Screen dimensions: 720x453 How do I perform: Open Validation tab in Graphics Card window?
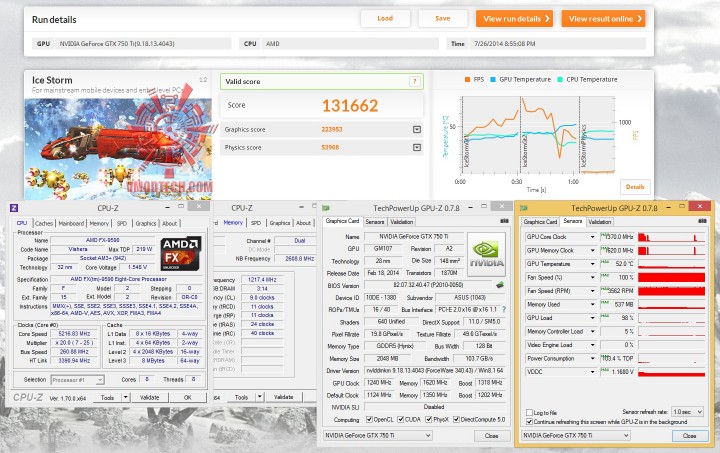pyautogui.click(x=402, y=222)
